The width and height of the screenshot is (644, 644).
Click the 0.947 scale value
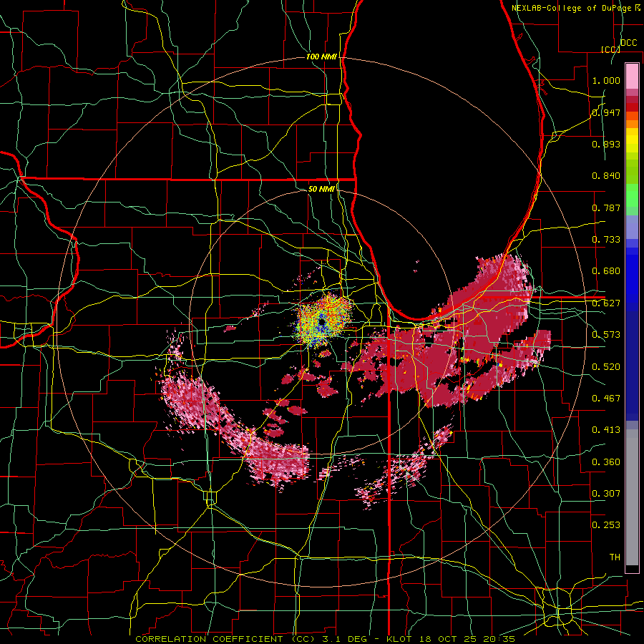[606, 112]
